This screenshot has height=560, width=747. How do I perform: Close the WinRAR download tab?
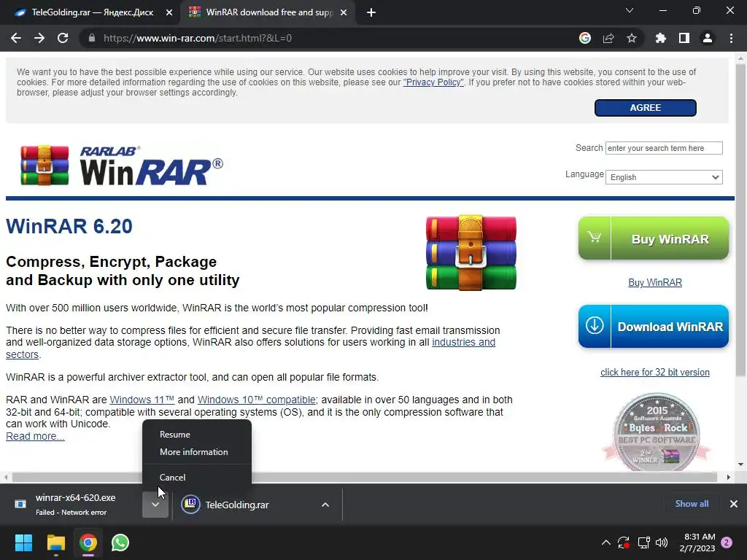[x=344, y=13]
